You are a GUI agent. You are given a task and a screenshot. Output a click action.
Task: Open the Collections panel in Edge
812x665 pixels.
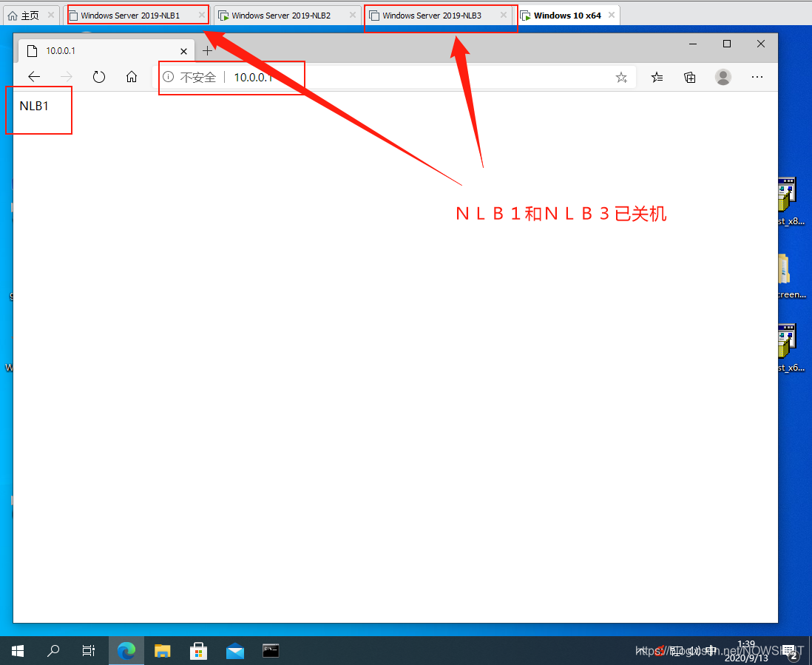tap(689, 77)
